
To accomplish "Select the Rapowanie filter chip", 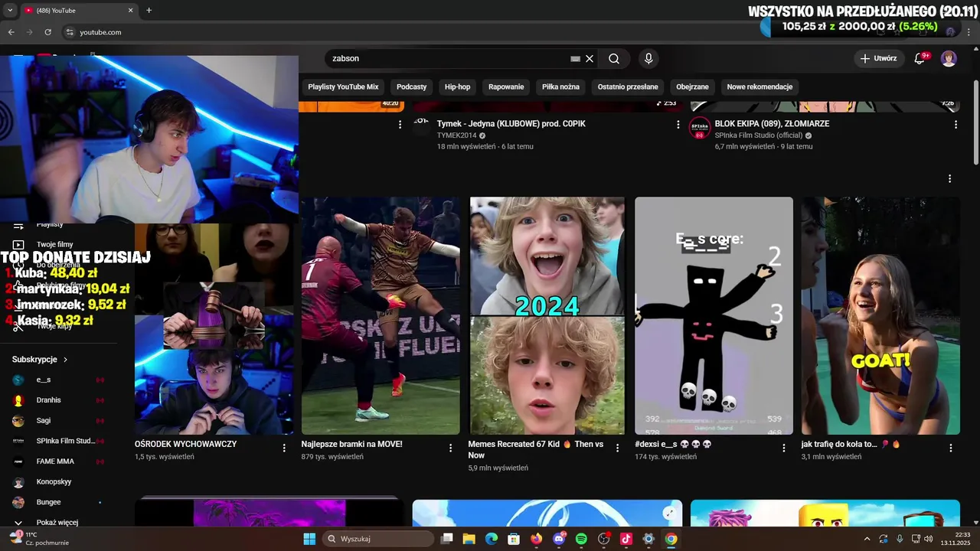I will pos(506,86).
